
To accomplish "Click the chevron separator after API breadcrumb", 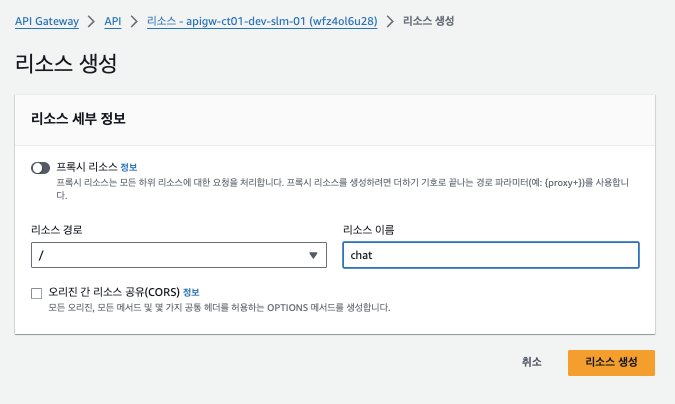I will [x=134, y=21].
